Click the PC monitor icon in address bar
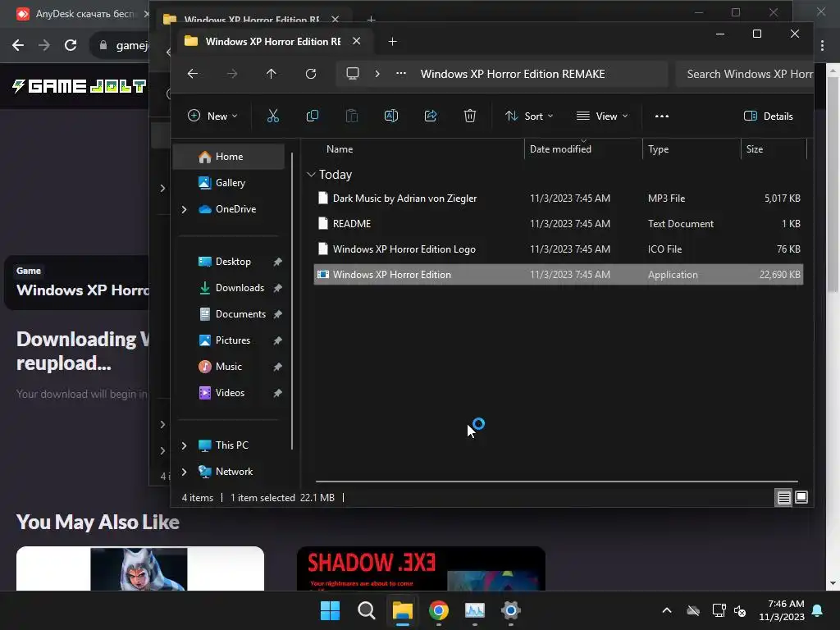Image resolution: width=840 pixels, height=630 pixels. (353, 73)
